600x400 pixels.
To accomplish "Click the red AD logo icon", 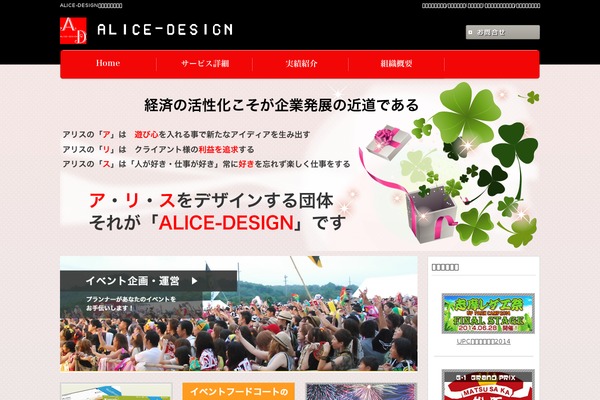I will pyautogui.click(x=73, y=31).
